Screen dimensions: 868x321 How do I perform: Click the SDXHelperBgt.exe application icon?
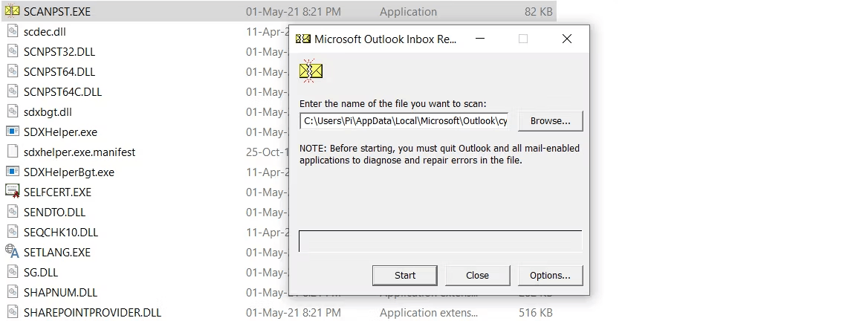click(x=12, y=172)
